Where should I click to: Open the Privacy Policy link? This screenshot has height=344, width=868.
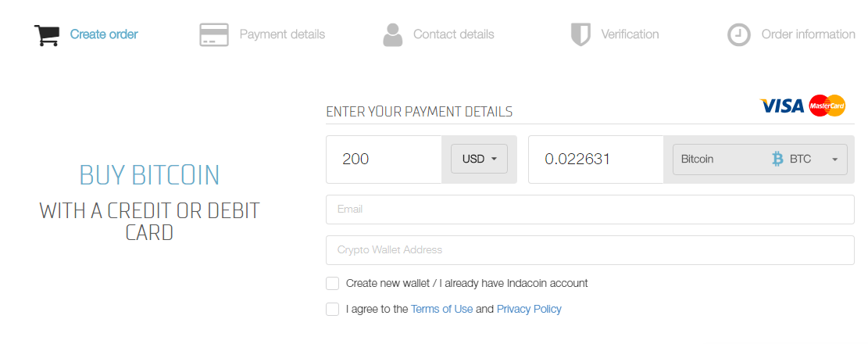pos(529,309)
